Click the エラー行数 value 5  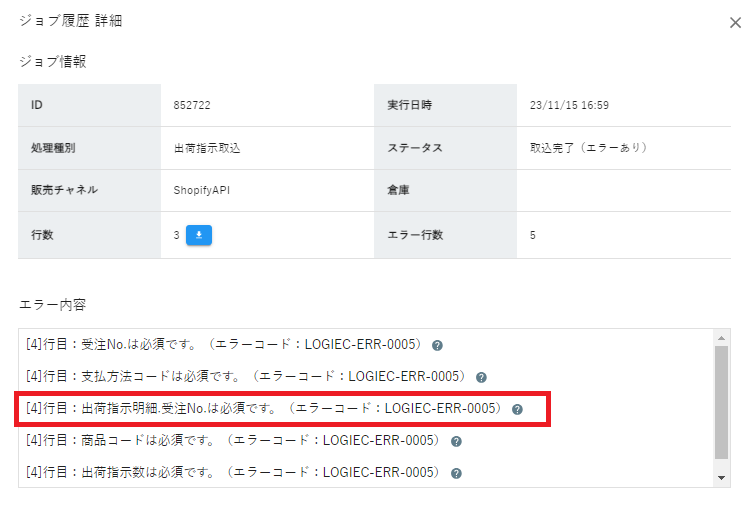(x=533, y=235)
